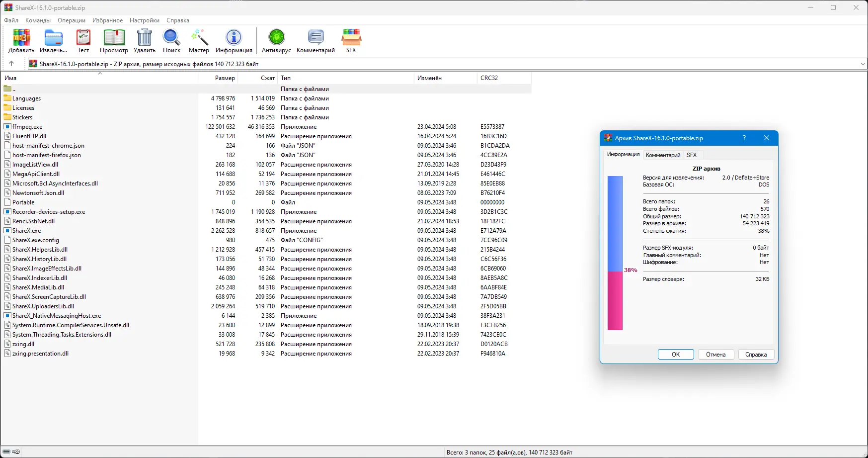Screen dimensions: 868x458
Task: Expand the archive path dropdown arrow
Action: coord(863,64)
